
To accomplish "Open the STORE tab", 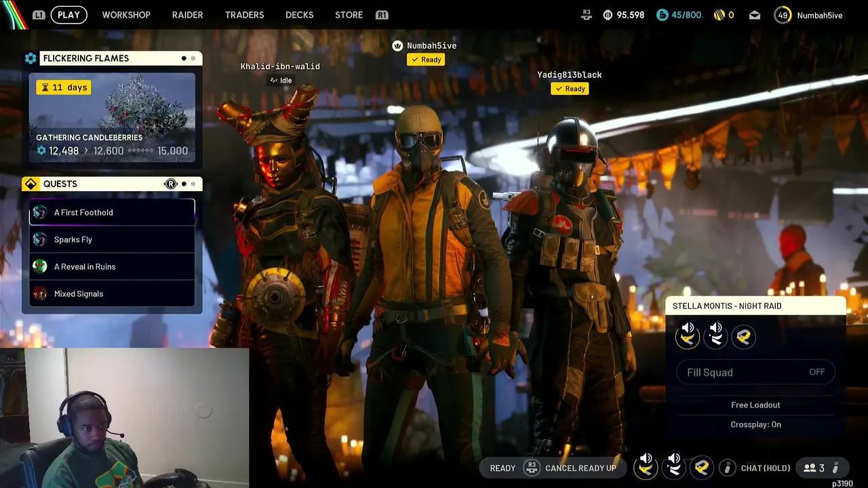I will pos(349,15).
